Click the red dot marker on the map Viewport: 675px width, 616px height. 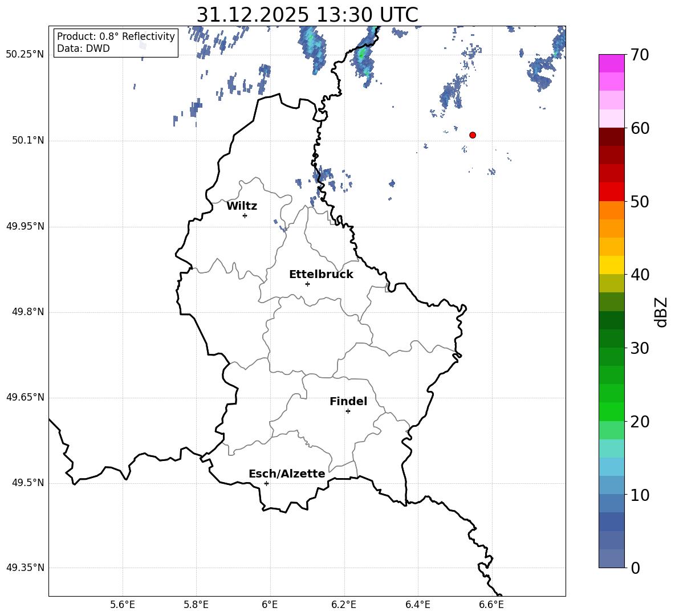pos(473,135)
